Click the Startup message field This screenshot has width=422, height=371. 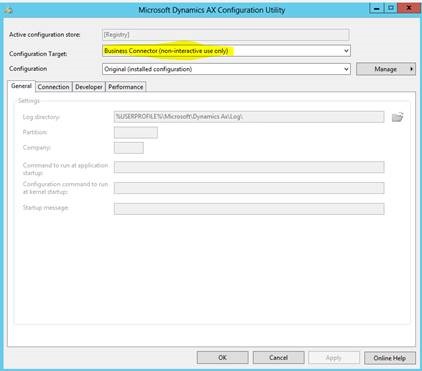[x=249, y=209]
